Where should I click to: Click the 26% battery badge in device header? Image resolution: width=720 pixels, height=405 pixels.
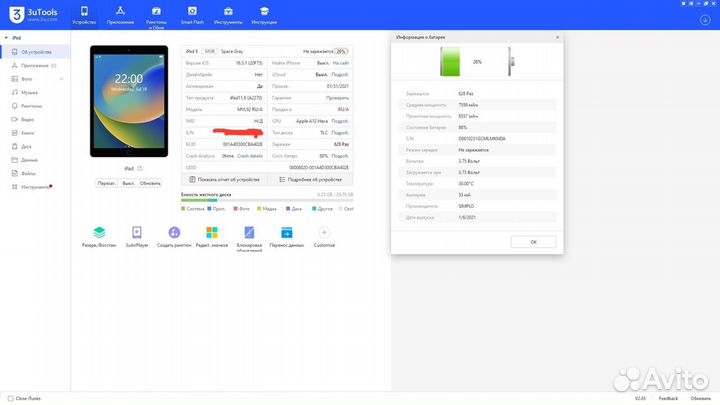coord(341,51)
